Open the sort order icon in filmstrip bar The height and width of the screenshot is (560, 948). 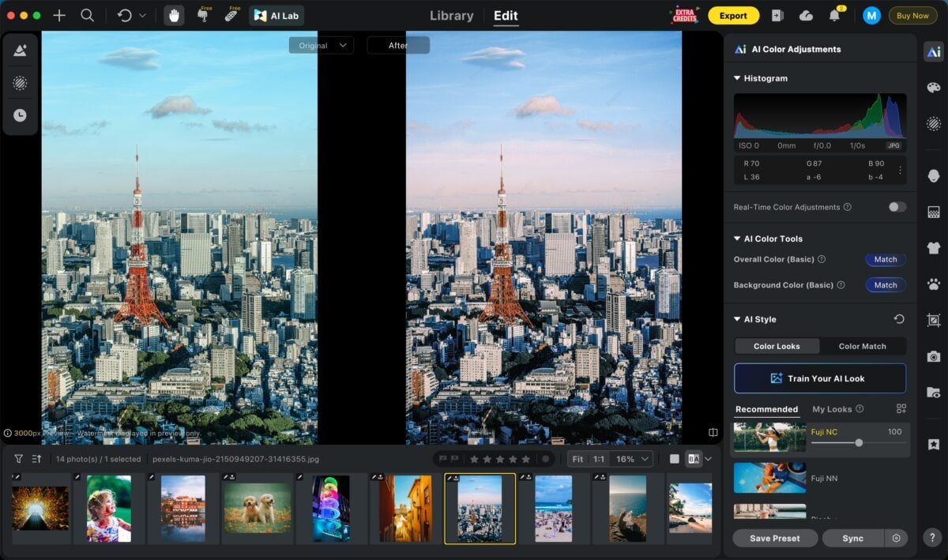[x=36, y=459]
